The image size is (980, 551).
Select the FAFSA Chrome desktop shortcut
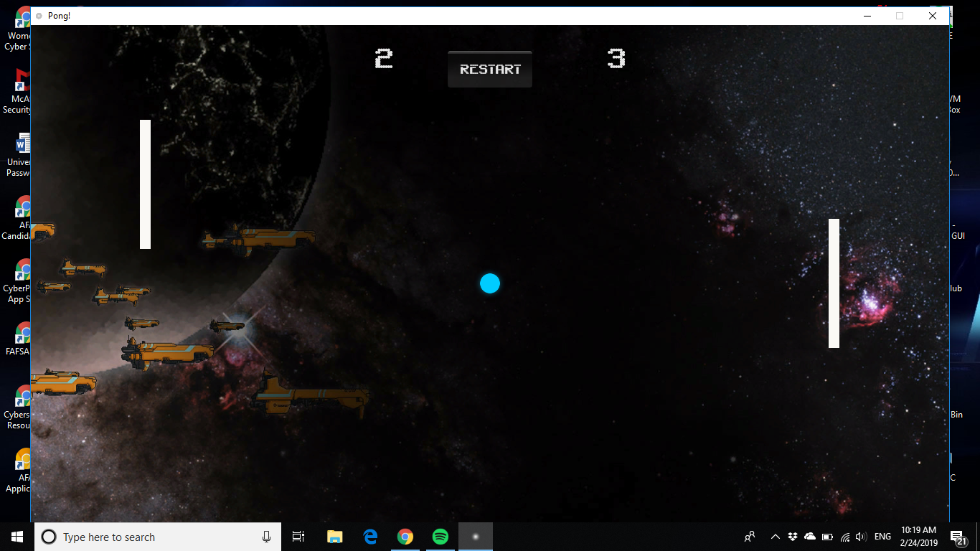point(18,339)
